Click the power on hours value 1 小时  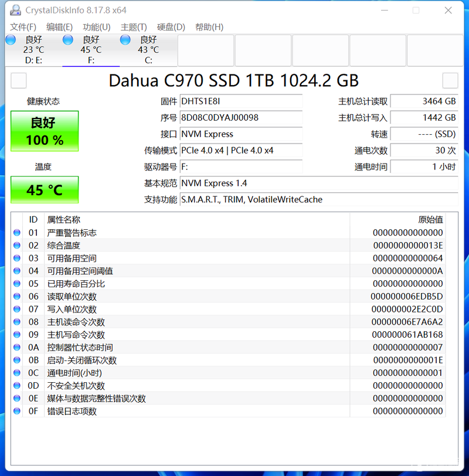[424, 167]
